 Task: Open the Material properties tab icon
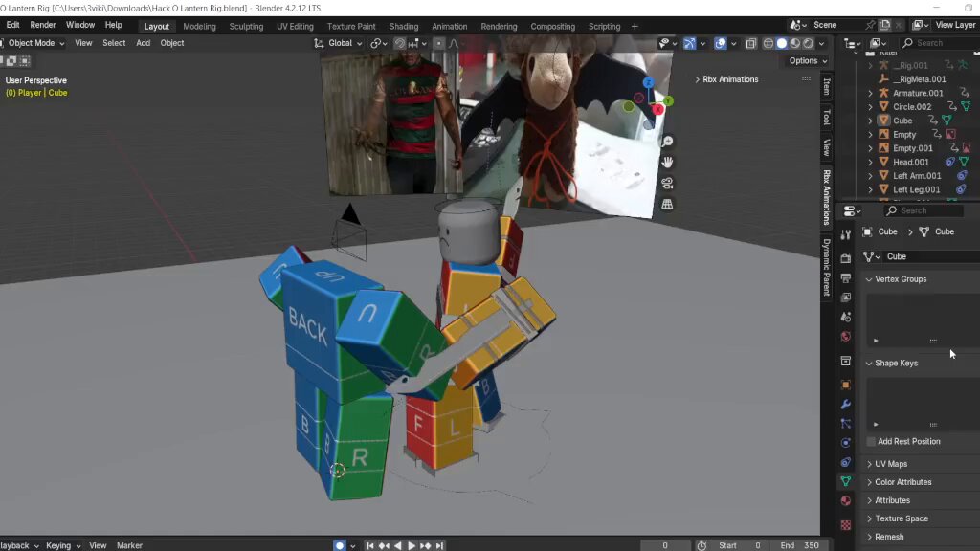tap(846, 501)
